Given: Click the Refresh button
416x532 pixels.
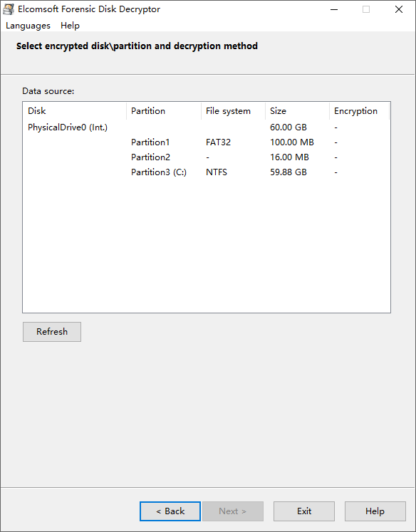Looking at the screenshot, I should point(52,331).
